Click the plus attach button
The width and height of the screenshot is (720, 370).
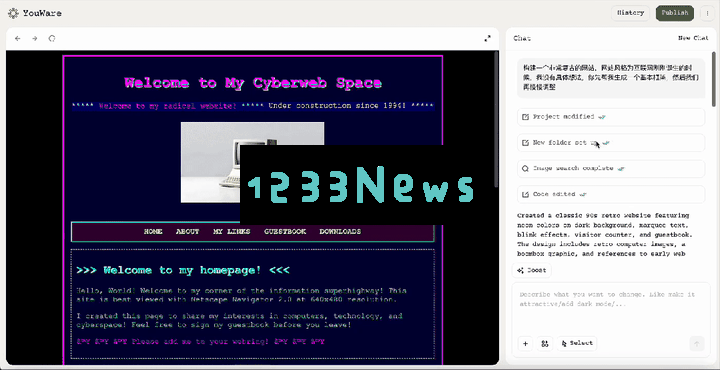tap(525, 343)
